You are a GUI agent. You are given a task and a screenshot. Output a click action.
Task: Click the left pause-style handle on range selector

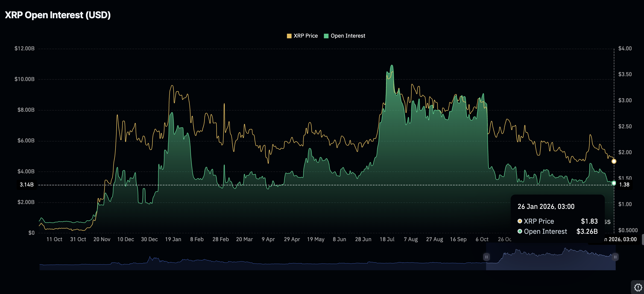point(486,257)
